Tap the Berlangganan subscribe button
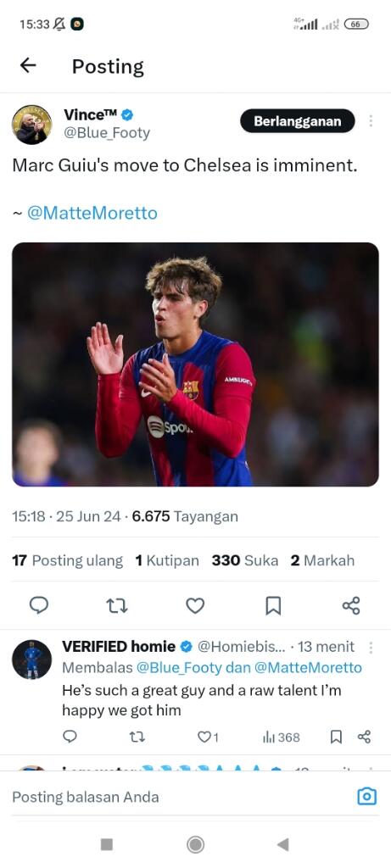The image size is (391, 868). click(x=298, y=120)
